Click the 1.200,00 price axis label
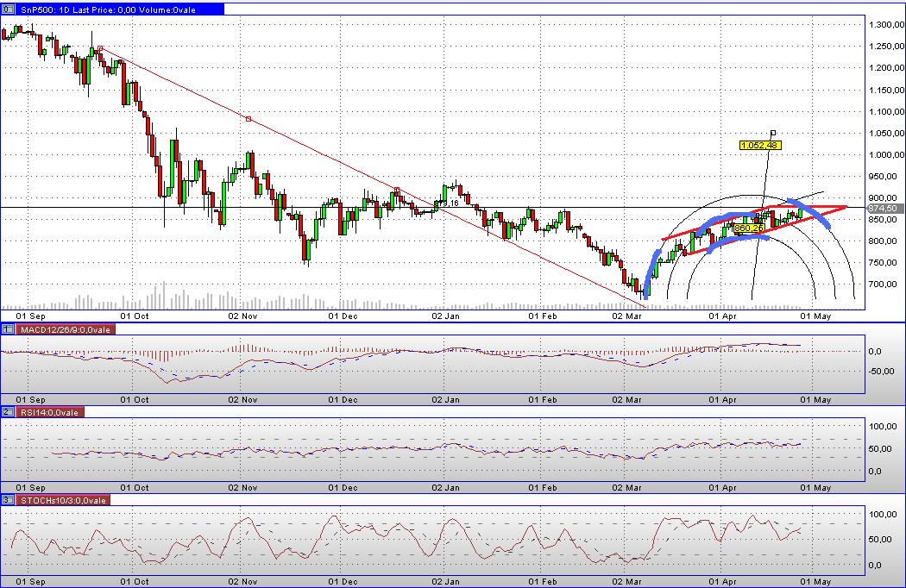Image resolution: width=906 pixels, height=588 pixels. [x=887, y=67]
